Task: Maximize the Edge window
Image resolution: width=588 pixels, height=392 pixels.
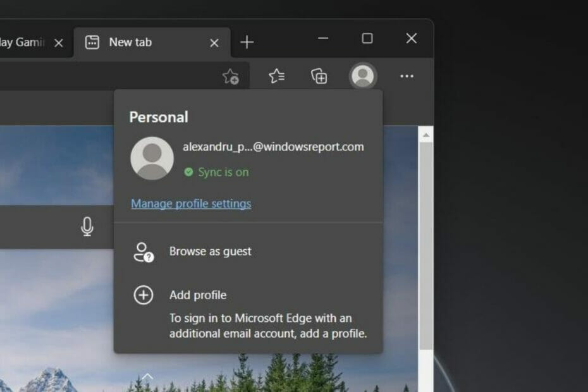Action: coord(367,39)
